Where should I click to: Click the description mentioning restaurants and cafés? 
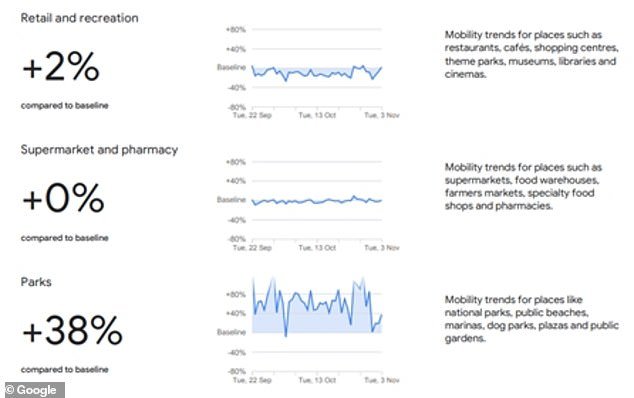(531, 55)
